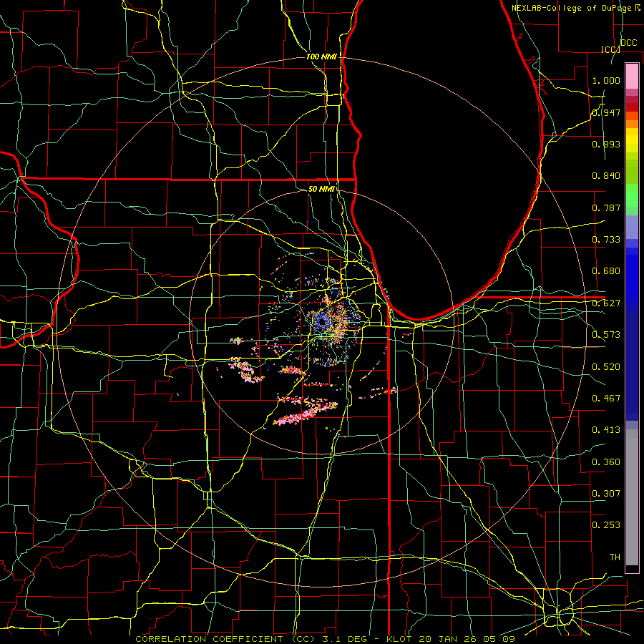Select the 0.840 scale value
This screenshot has width=644, height=644.
pos(606,176)
